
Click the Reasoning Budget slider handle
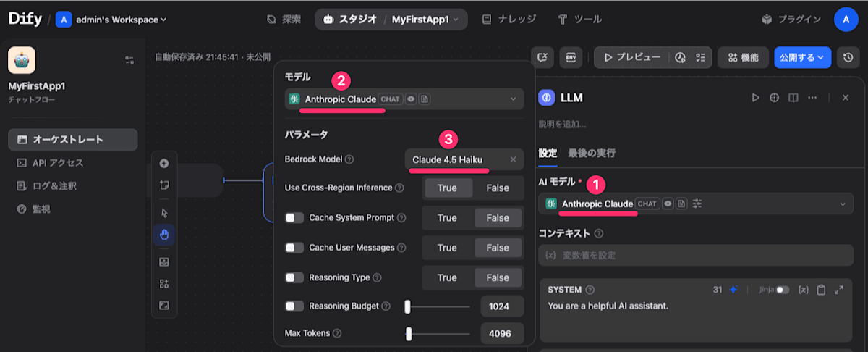pos(408,306)
